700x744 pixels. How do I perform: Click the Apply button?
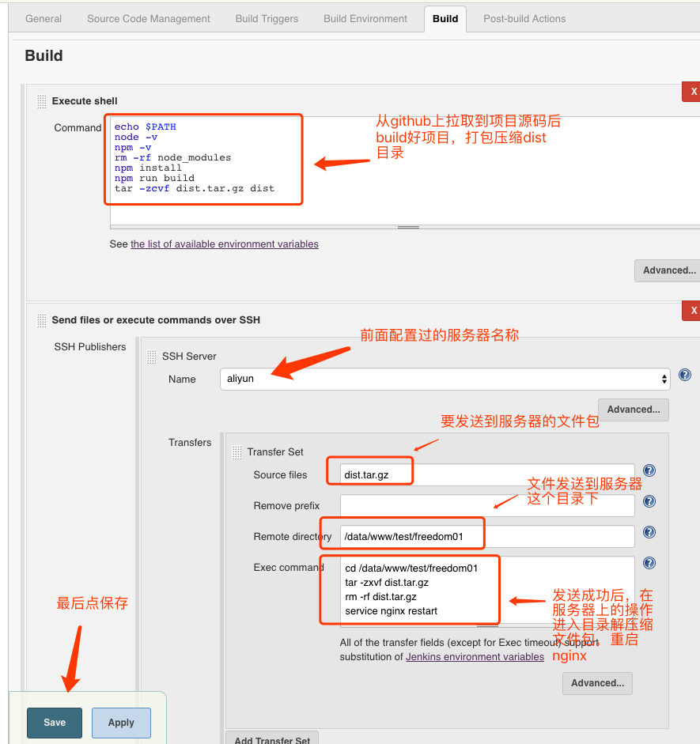[120, 722]
